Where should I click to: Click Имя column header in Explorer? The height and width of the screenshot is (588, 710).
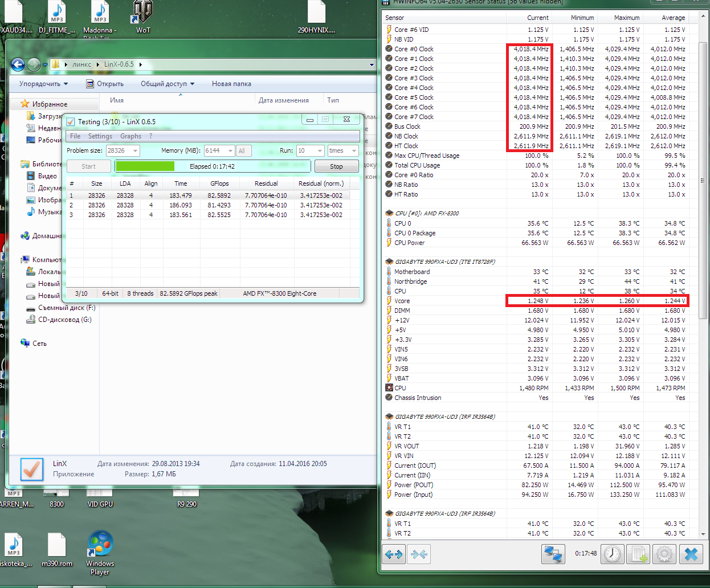pos(179,100)
